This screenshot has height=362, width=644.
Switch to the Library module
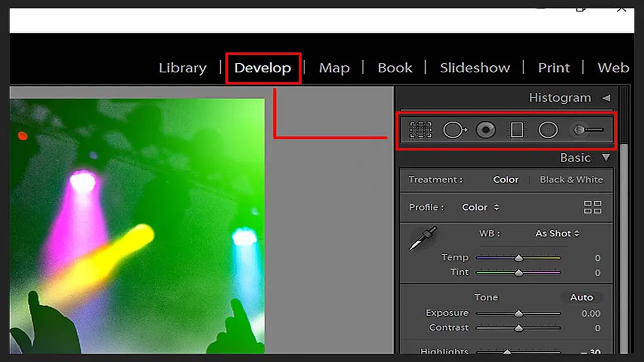182,68
